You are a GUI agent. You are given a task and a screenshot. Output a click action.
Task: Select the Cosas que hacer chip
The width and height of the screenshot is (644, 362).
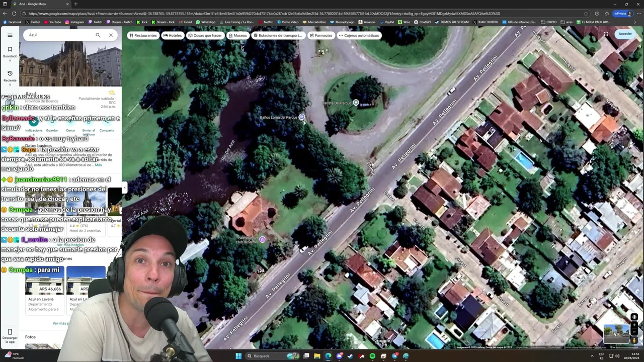[205, 35]
